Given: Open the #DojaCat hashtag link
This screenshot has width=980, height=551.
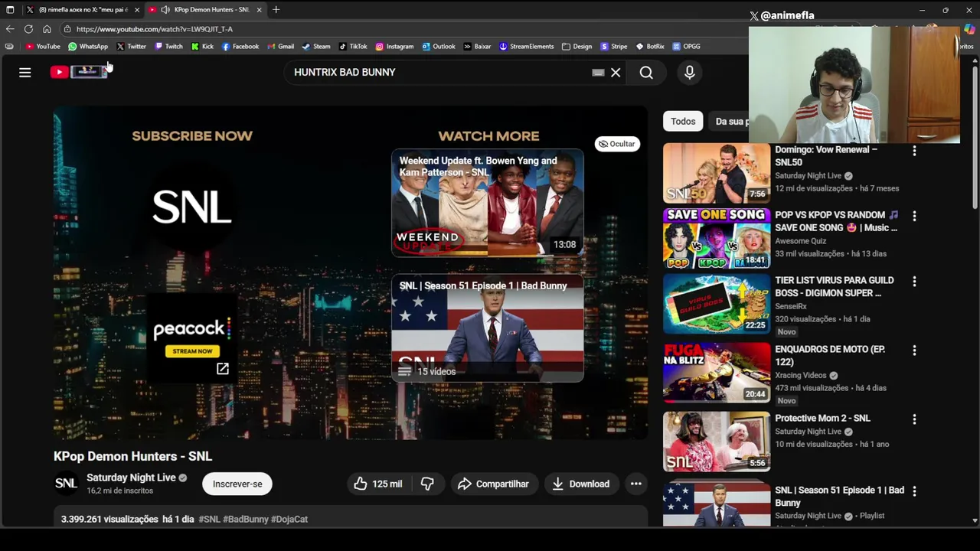Looking at the screenshot, I should (x=289, y=519).
